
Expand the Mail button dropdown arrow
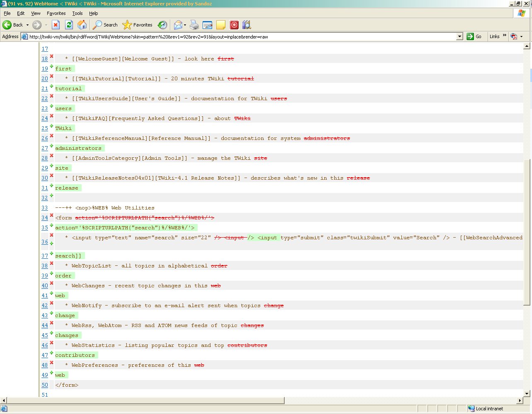(185, 25)
